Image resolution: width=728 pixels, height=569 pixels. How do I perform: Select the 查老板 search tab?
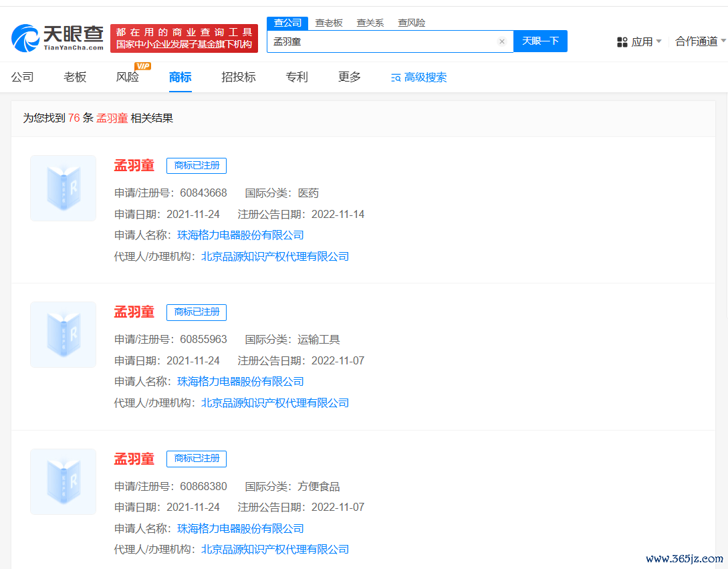click(329, 23)
